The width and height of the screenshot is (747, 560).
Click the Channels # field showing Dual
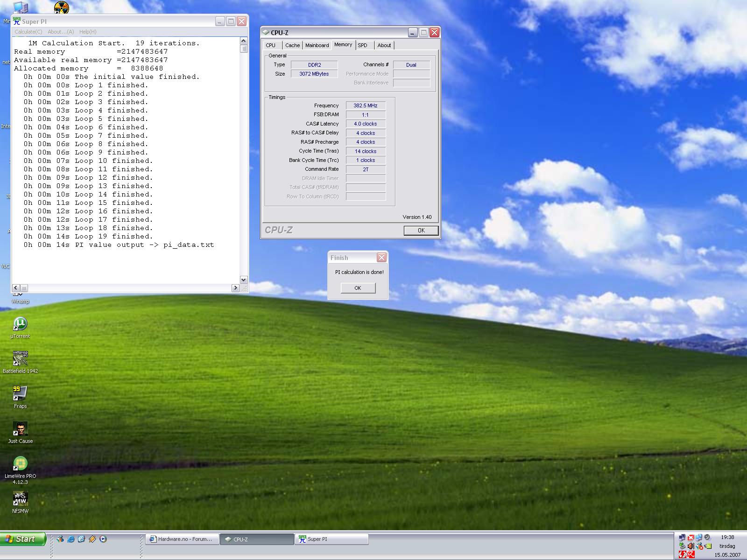[x=411, y=65]
